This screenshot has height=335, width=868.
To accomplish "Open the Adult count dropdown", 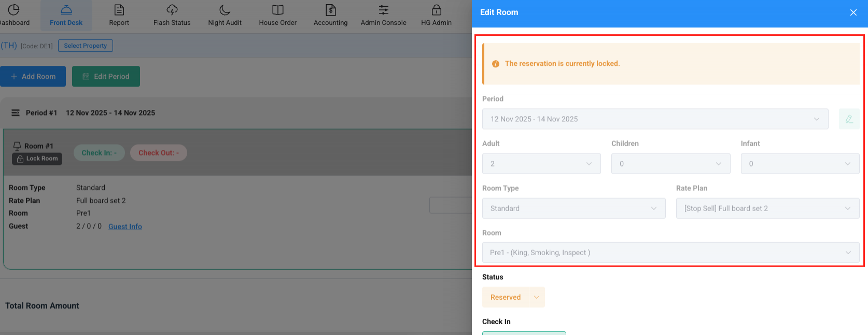I will (x=541, y=164).
